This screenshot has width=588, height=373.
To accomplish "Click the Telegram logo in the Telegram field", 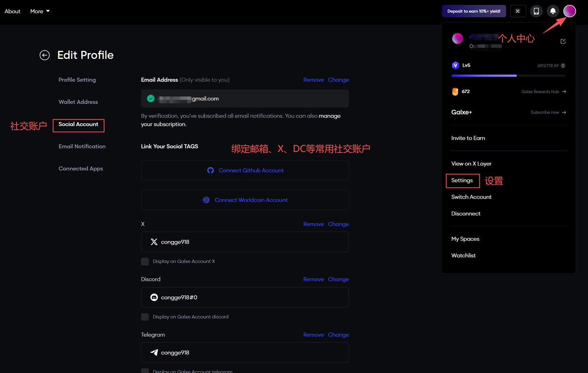I will point(154,353).
